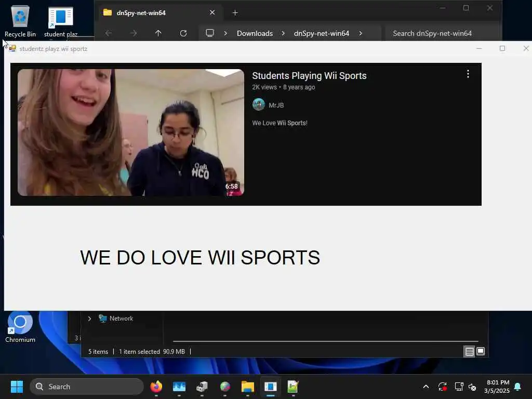Expand the Network tree item in File Explorer

pyautogui.click(x=89, y=318)
